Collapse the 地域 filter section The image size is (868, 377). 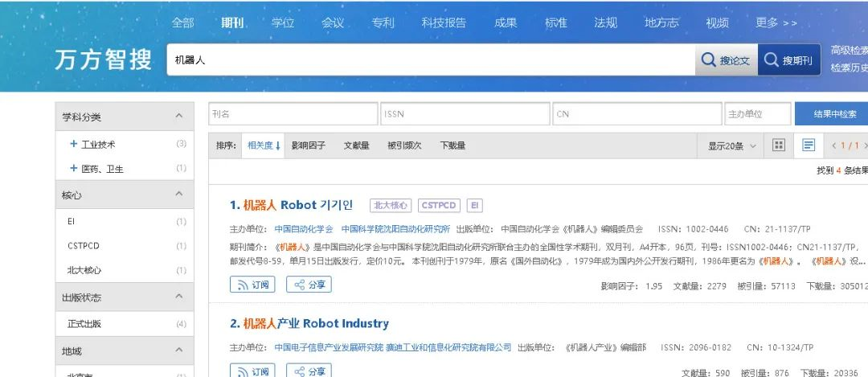point(178,350)
